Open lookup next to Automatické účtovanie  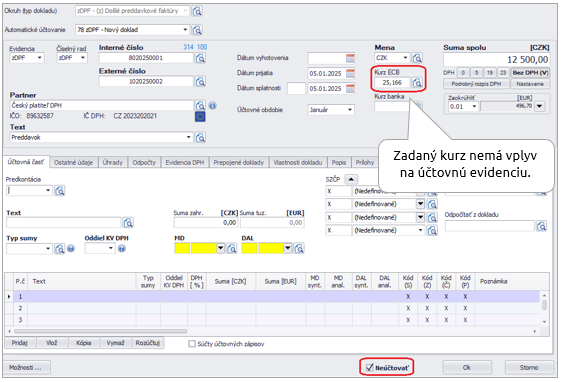(197, 30)
